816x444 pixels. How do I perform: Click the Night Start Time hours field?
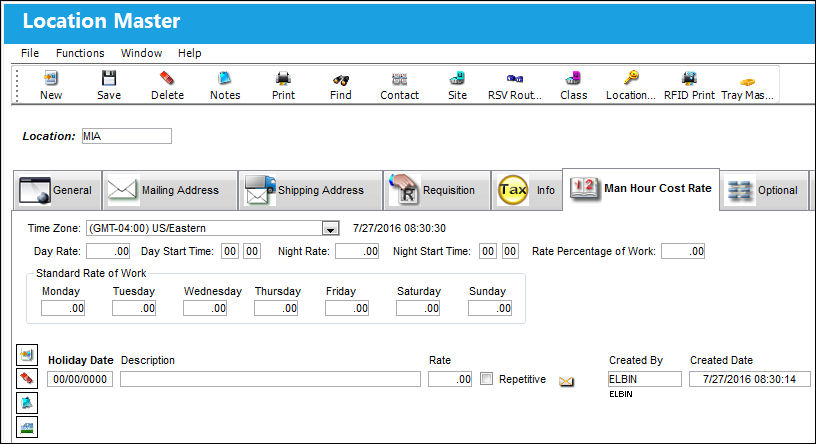[x=488, y=251]
